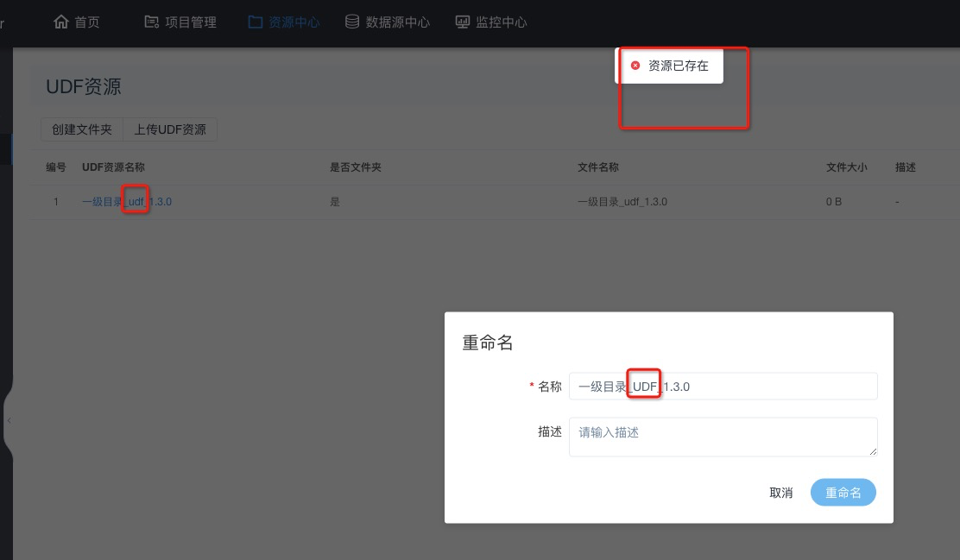960x560 pixels.
Task: Collapse the left sidebar arrow handle
Action: 9,420
